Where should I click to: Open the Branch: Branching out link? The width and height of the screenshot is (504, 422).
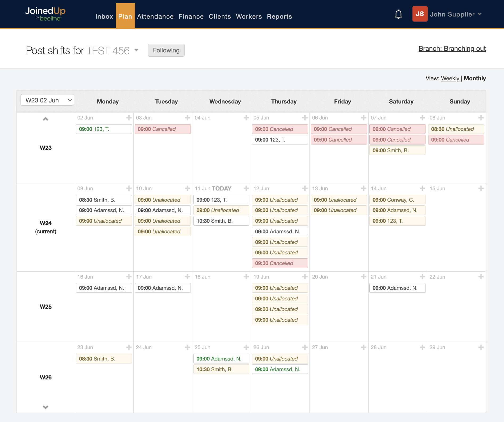[x=452, y=49]
